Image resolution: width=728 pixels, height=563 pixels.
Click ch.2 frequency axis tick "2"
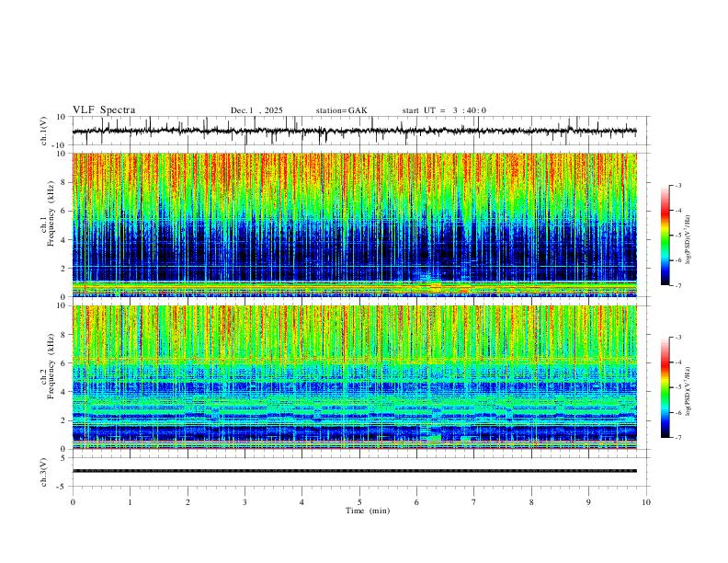(63, 420)
